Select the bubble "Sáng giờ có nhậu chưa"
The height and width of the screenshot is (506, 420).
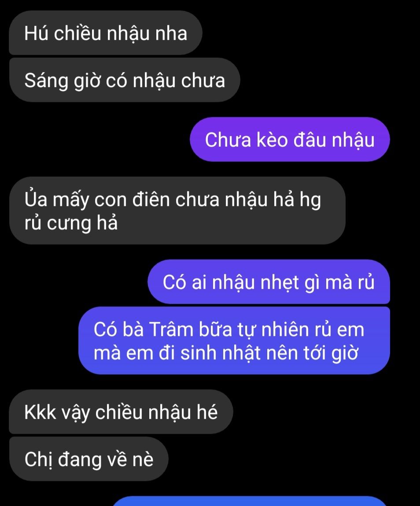[125, 80]
